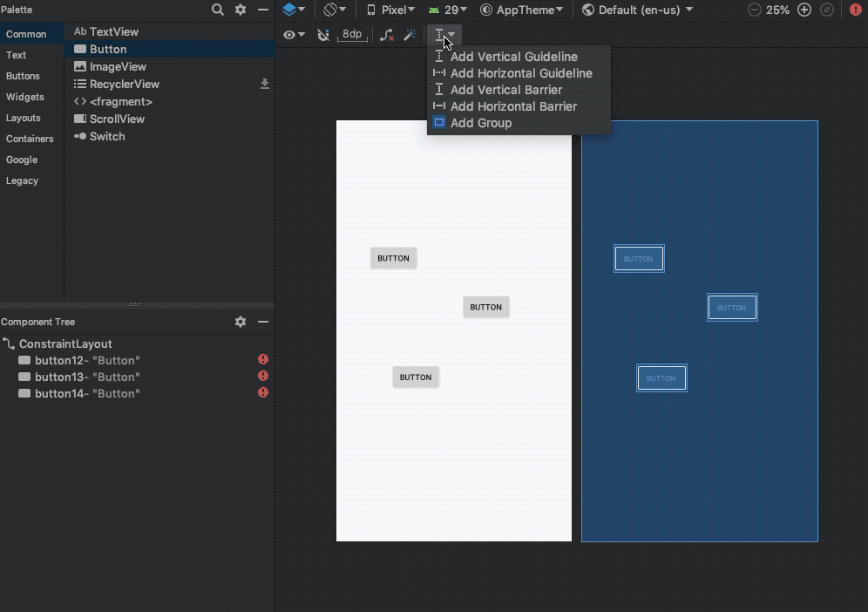Click button12 error indicator
868x612 pixels.
pos(263,359)
